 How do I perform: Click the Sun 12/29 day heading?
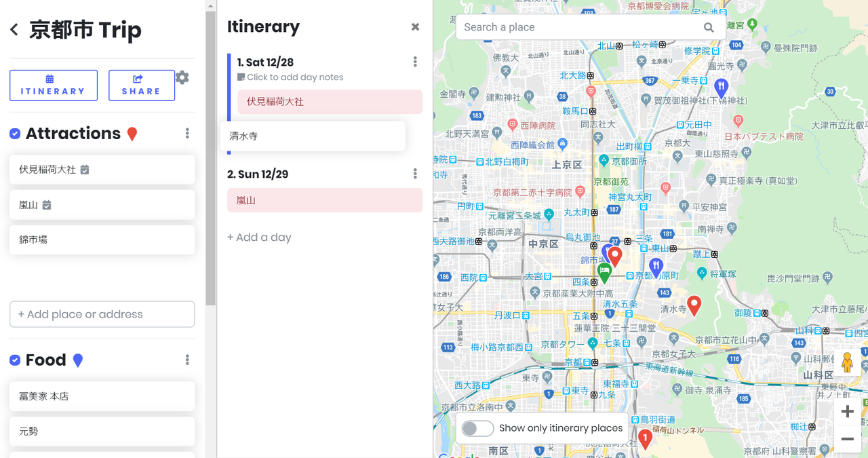[258, 174]
